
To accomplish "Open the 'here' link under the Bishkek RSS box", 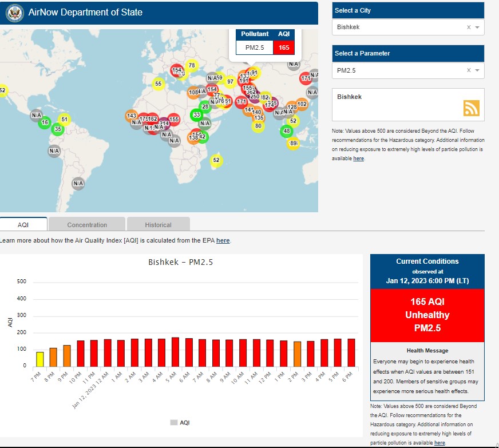I will coord(358,158).
